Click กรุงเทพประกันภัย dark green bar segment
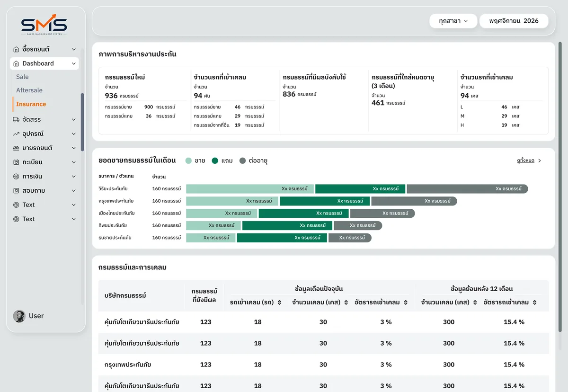568x392 pixels. tap(324, 201)
